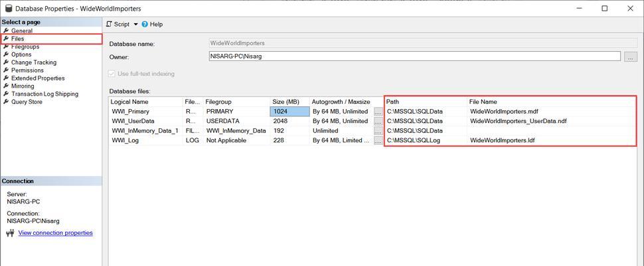Click the Path column header
The height and width of the screenshot is (266, 644).
pos(426,102)
